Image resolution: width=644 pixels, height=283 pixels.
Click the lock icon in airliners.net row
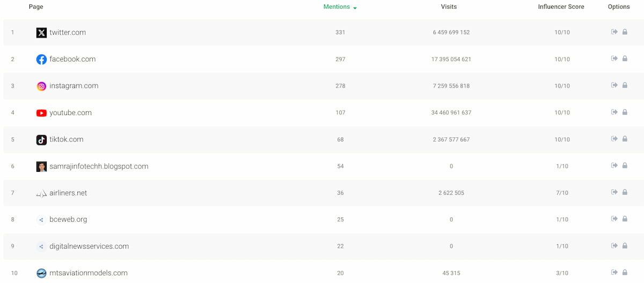coord(625,192)
